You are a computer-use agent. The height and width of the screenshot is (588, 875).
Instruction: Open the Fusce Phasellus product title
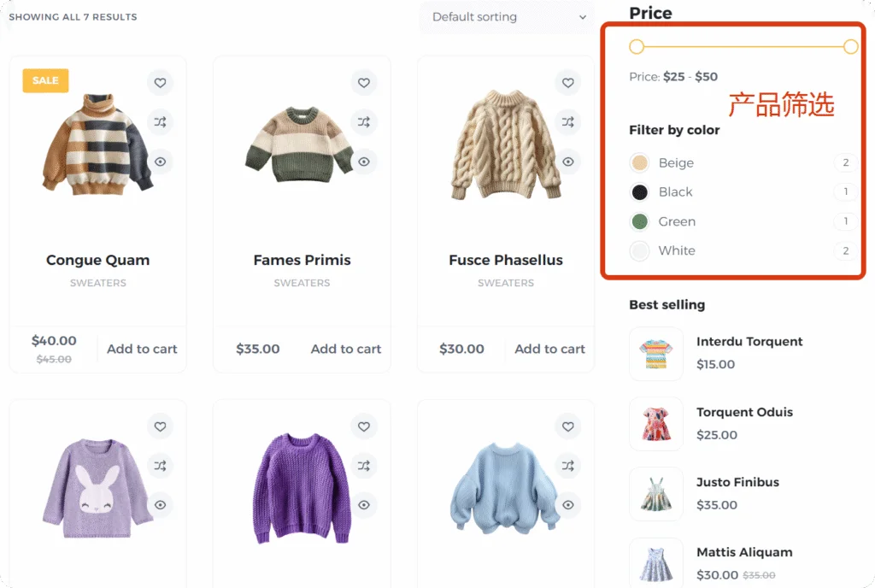click(x=506, y=260)
